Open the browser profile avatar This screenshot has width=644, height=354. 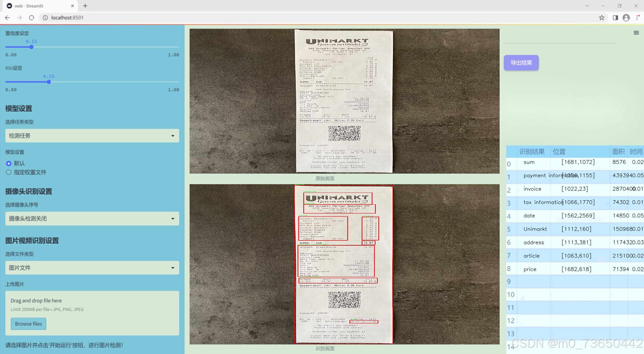coord(626,17)
